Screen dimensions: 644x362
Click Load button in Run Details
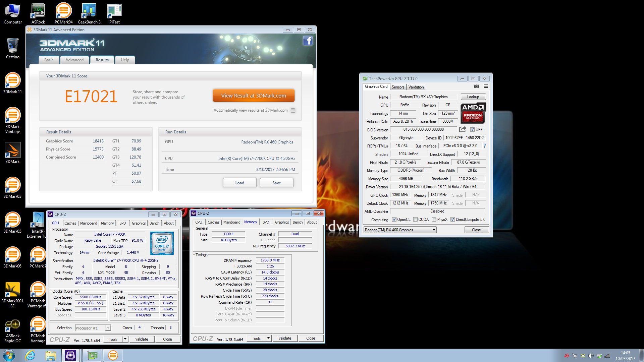click(x=240, y=183)
